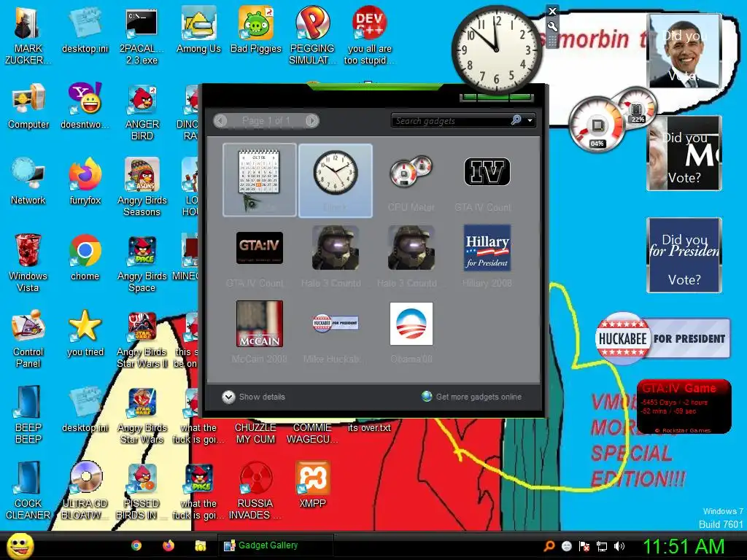Select the Windows Vista recycle bin icon

click(28, 263)
